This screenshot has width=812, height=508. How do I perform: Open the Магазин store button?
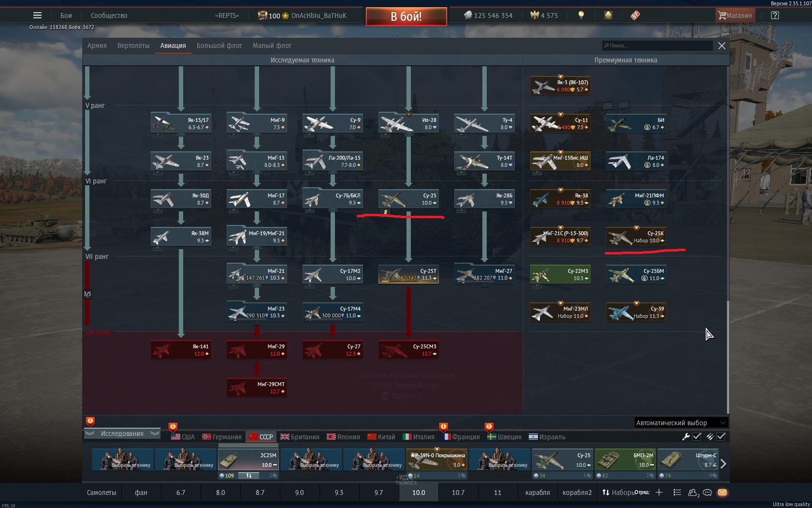point(735,15)
